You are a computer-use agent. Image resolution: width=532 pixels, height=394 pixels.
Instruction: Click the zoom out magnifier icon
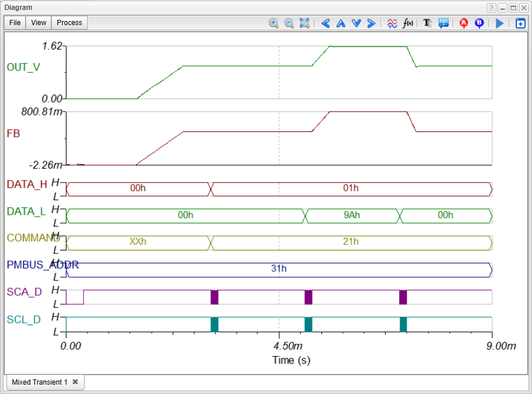[289, 23]
